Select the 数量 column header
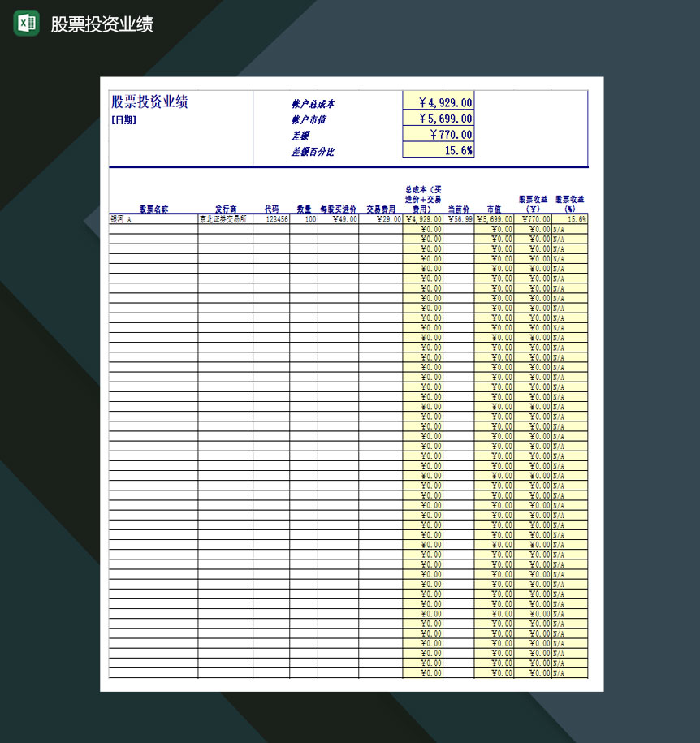The height and width of the screenshot is (743, 700). 304,210
